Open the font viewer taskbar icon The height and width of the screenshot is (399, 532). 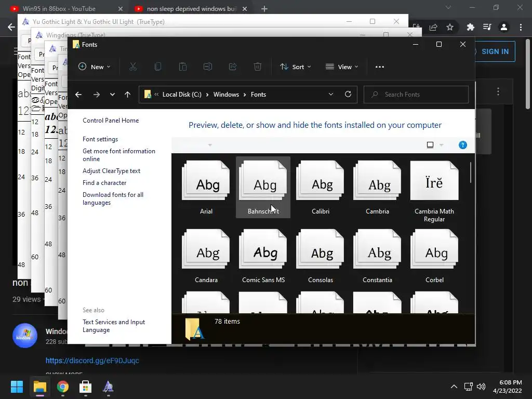[x=108, y=387]
